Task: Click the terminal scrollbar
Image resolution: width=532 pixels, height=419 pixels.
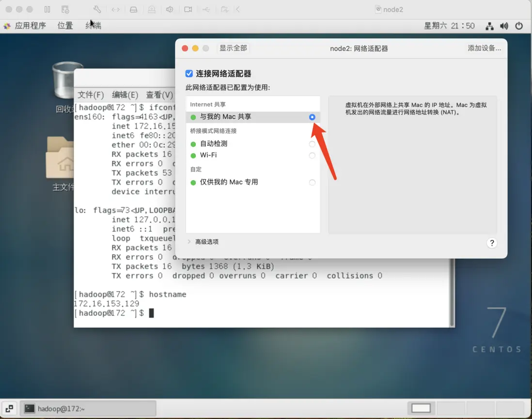Action: click(452, 293)
